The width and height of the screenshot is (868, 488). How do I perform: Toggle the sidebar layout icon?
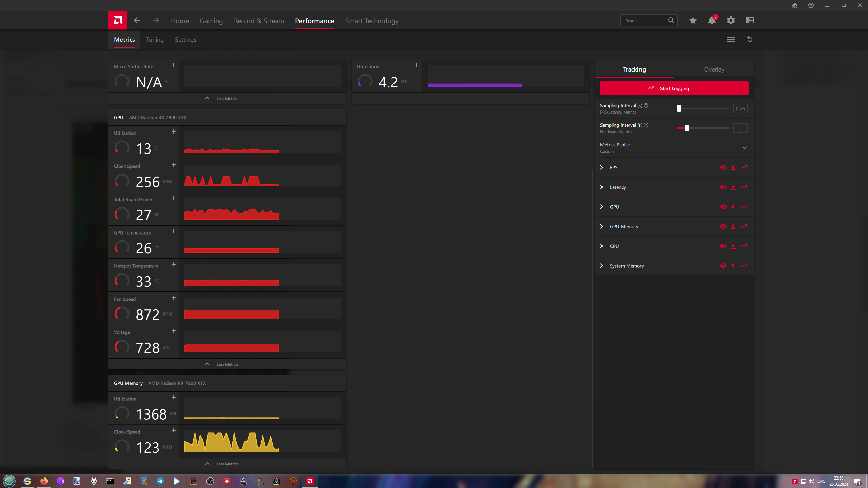(750, 20)
